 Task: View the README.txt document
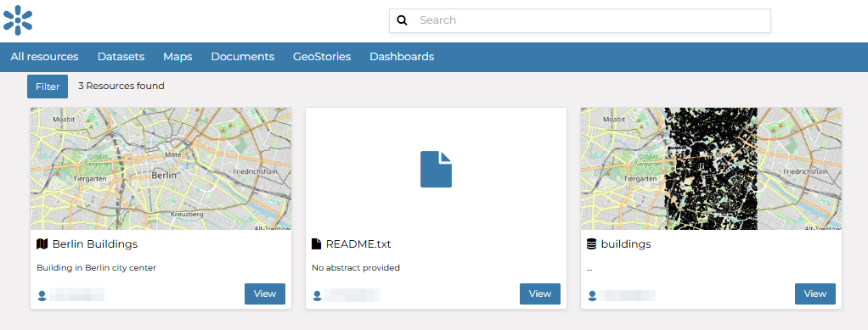[539, 294]
